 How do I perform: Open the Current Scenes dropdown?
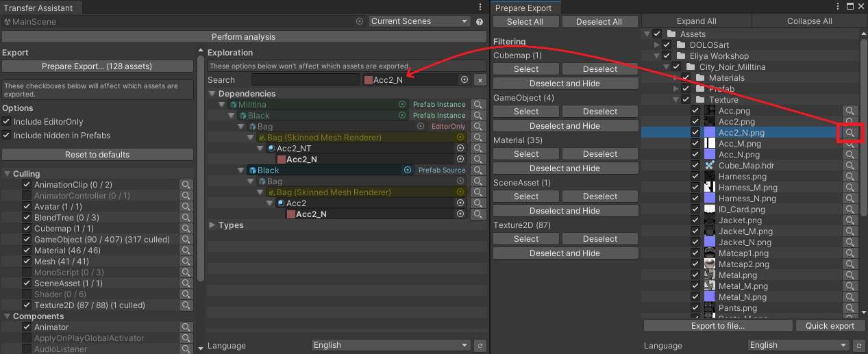coord(419,21)
